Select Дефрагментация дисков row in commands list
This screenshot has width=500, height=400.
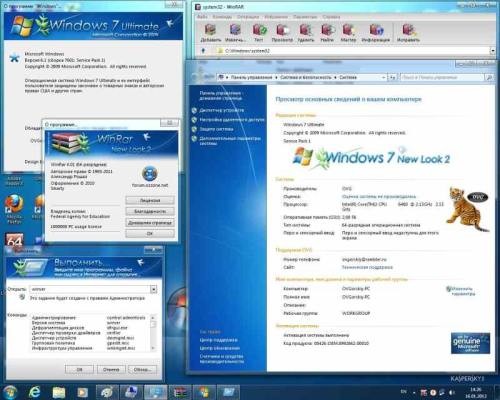pos(90,328)
